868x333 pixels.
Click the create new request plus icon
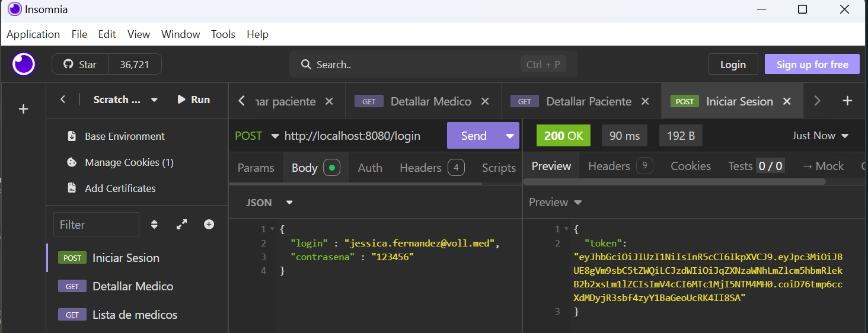(x=209, y=225)
